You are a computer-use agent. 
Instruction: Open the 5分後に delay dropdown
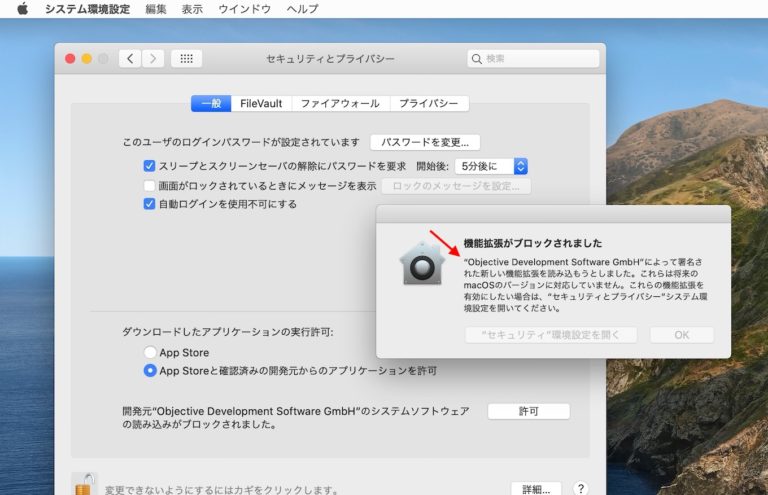coord(491,166)
